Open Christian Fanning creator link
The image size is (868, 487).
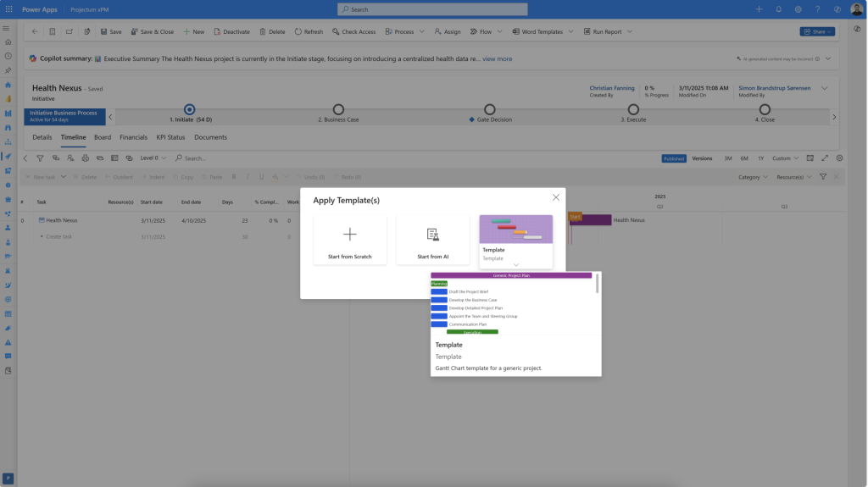click(612, 88)
